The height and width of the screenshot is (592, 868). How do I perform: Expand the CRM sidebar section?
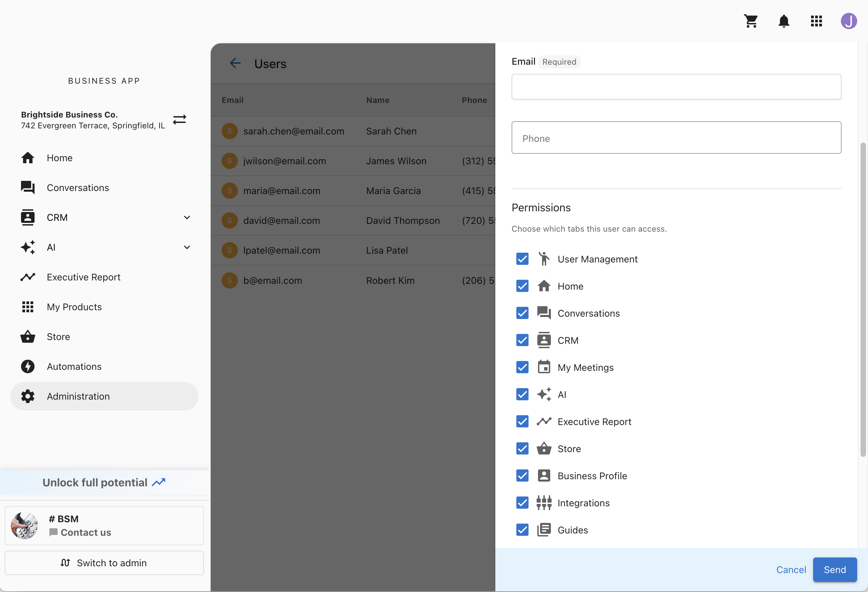pyautogui.click(x=187, y=217)
